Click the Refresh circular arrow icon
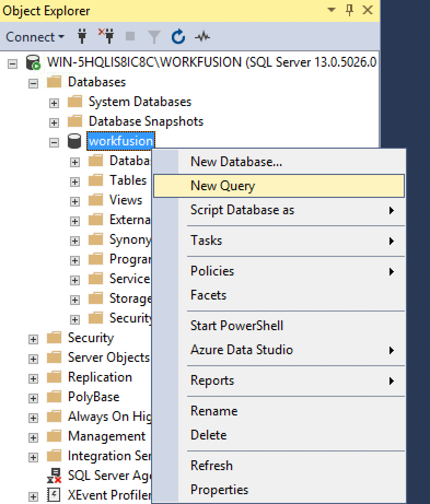This screenshot has width=430, height=504. pos(178,36)
